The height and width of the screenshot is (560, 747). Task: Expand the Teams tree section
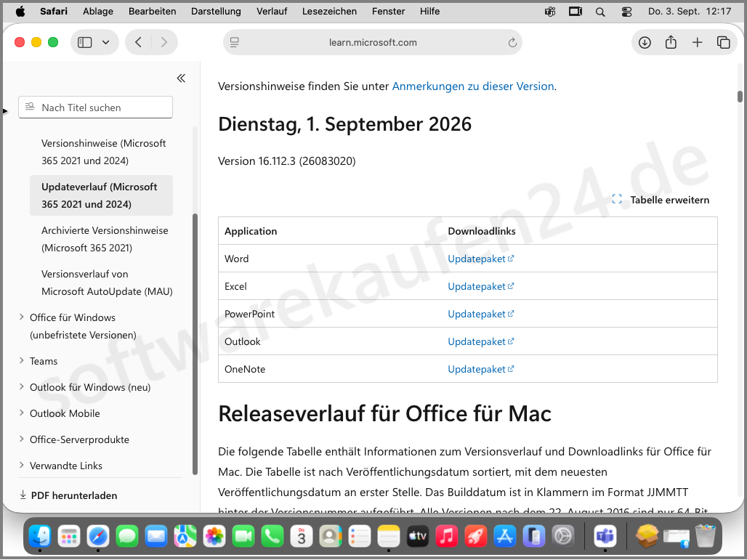click(22, 360)
